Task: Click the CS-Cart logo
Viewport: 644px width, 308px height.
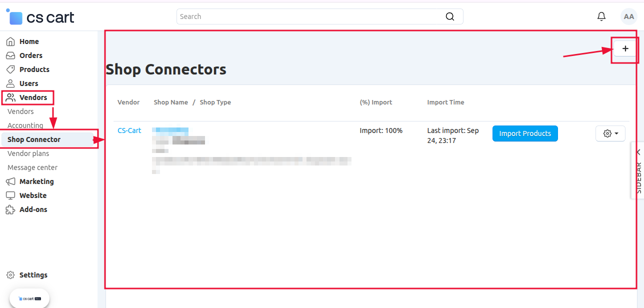Action: coord(40,17)
